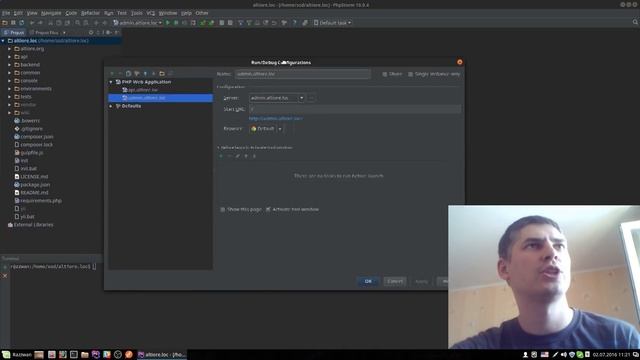Collapse PHP Web Application tree node
The height and width of the screenshot is (360, 640).
click(x=111, y=82)
